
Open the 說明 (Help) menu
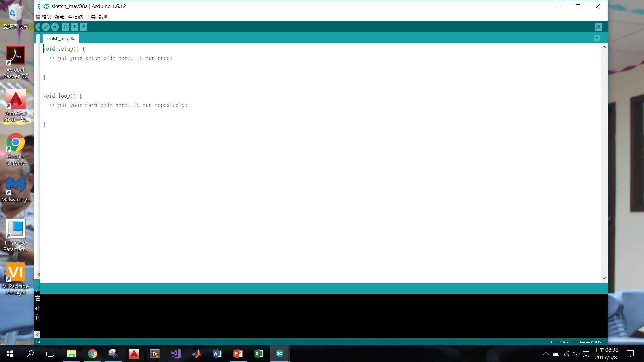tap(104, 17)
